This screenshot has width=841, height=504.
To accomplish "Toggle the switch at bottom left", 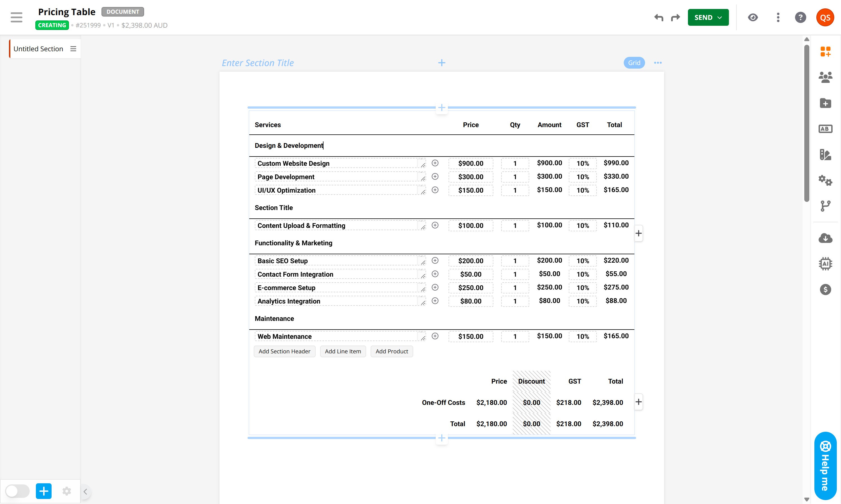I will (18, 491).
